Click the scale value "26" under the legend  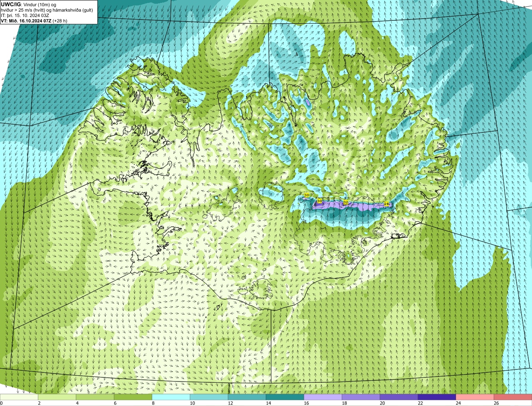click(496, 403)
